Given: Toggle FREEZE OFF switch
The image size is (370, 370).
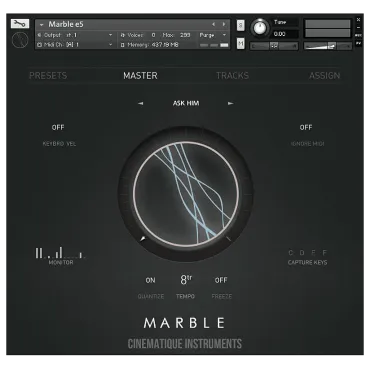Looking at the screenshot, I should click(x=221, y=280).
